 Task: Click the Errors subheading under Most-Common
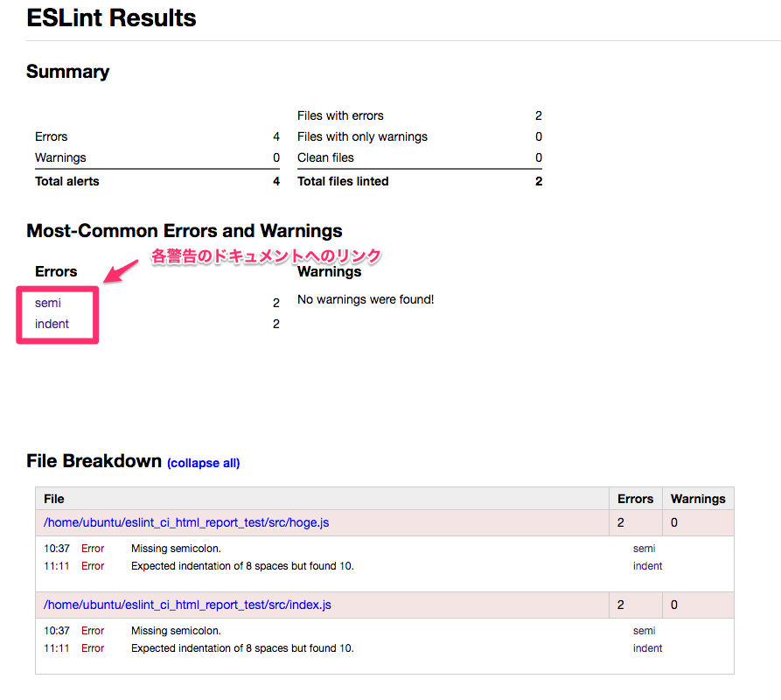[x=56, y=271]
